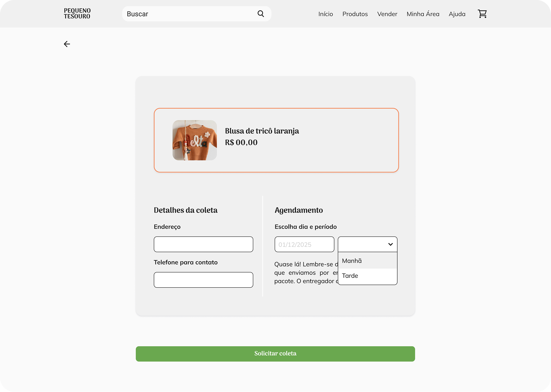Open the Ajuda page
551x392 pixels.
click(x=457, y=14)
